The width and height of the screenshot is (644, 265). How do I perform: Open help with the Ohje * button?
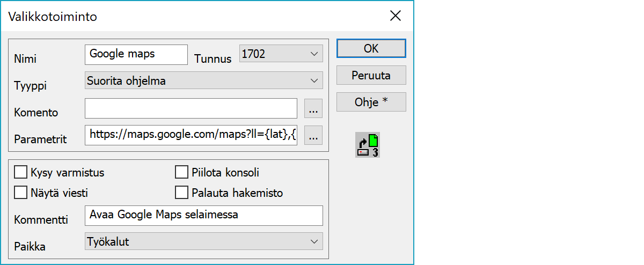click(371, 102)
